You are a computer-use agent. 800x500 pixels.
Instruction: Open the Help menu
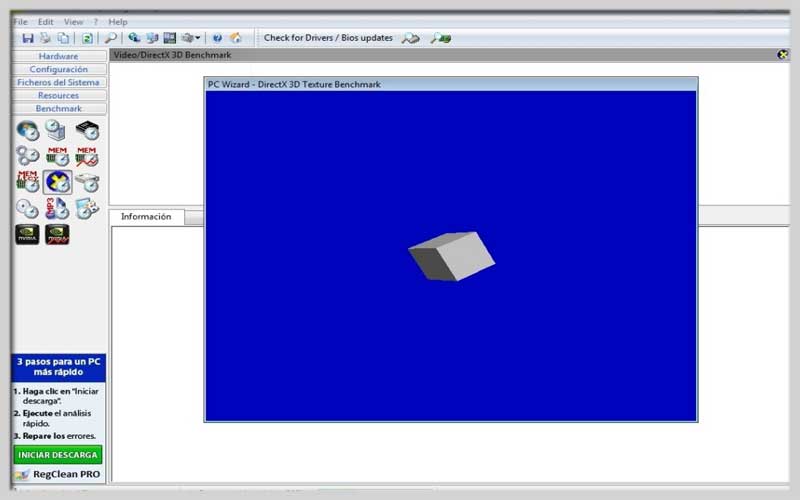(x=117, y=22)
